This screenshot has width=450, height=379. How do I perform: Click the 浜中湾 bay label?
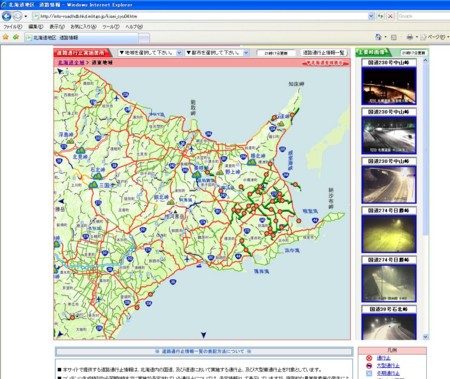pyautogui.click(x=292, y=250)
